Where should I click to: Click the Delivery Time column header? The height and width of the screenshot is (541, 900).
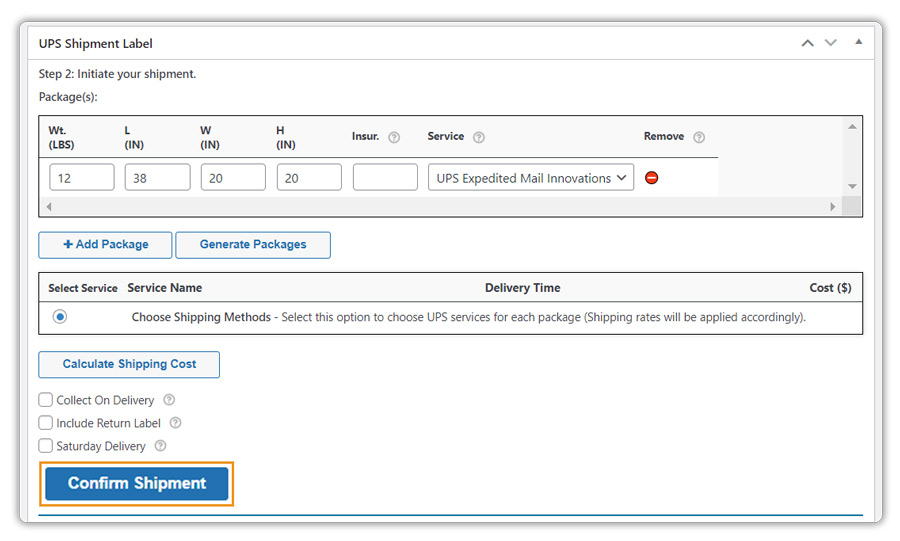(x=522, y=288)
